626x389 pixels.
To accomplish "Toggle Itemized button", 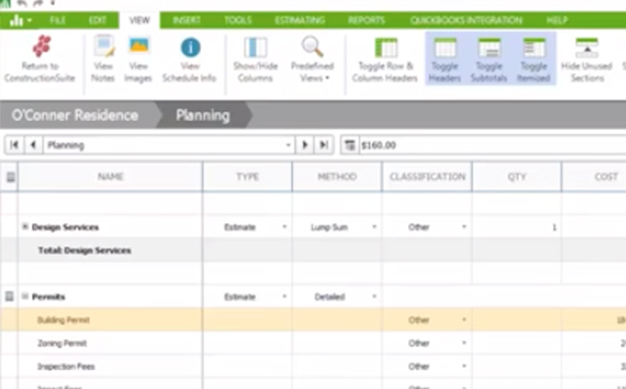I will tap(534, 58).
